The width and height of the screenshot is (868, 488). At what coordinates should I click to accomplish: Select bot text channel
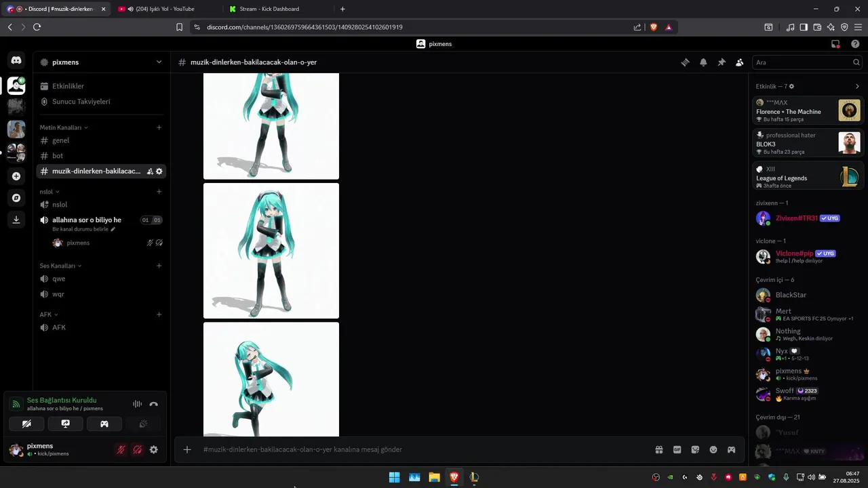click(102, 156)
